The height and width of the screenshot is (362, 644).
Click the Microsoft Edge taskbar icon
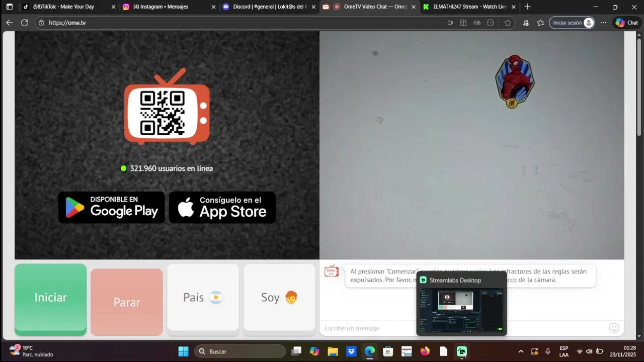370,351
